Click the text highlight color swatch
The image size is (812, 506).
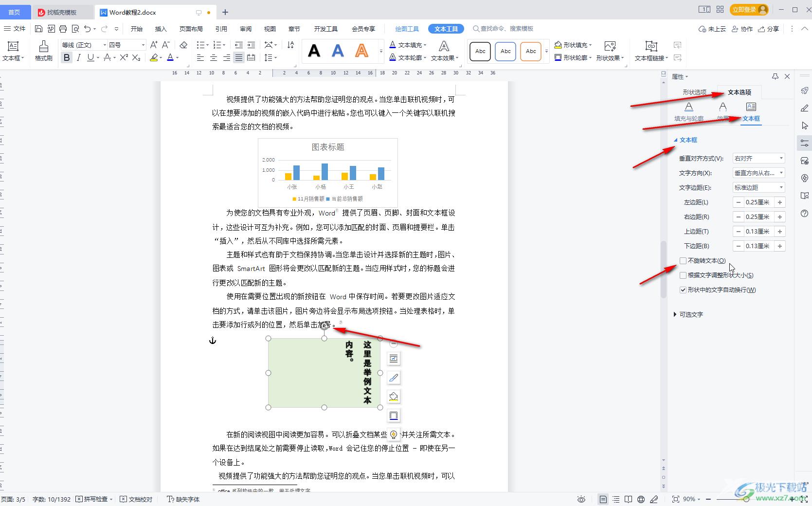(x=154, y=58)
